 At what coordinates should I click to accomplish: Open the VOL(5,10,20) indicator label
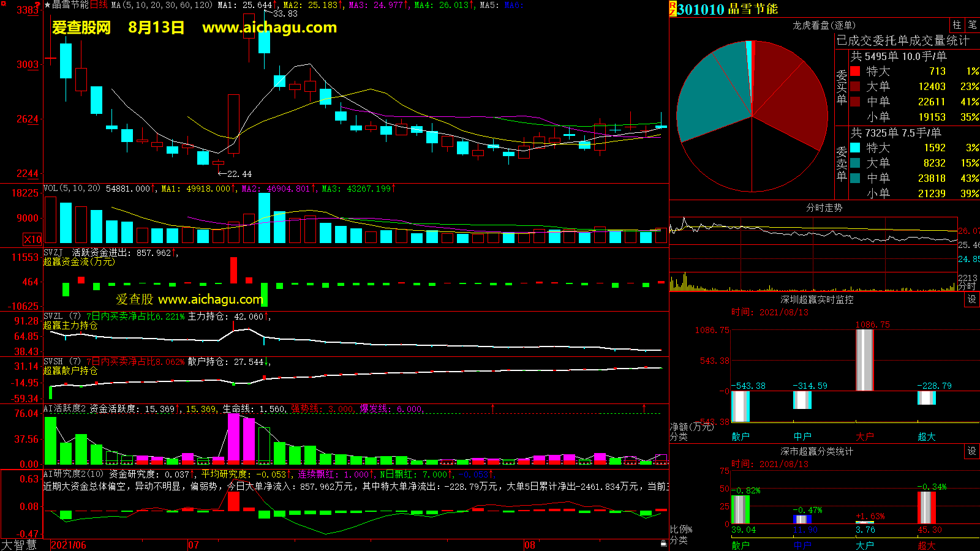pyautogui.click(x=72, y=189)
